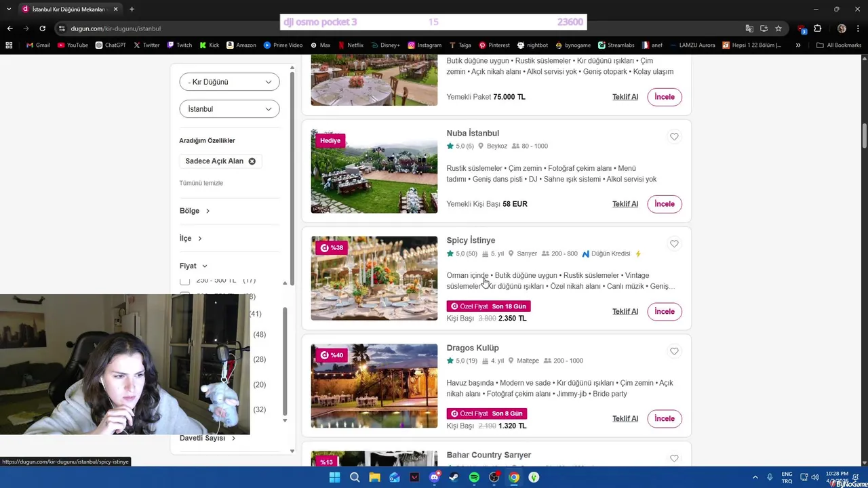Open the All Bookmarks folder
Image resolution: width=868 pixels, height=488 pixels.
point(839,45)
